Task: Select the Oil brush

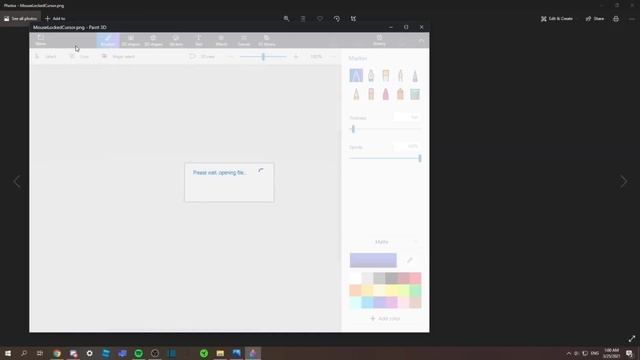Action: coord(386,76)
